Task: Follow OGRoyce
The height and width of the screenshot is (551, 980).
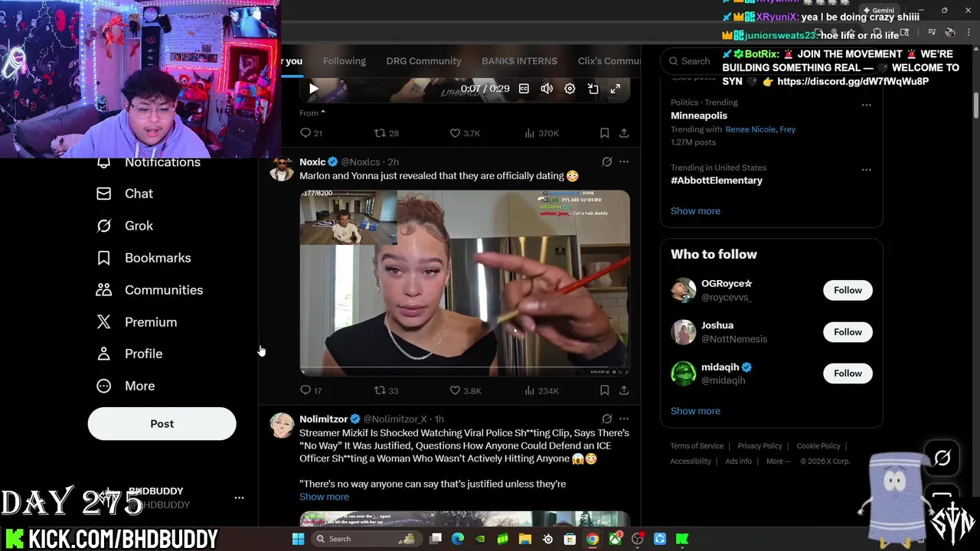Action: pyautogui.click(x=848, y=290)
